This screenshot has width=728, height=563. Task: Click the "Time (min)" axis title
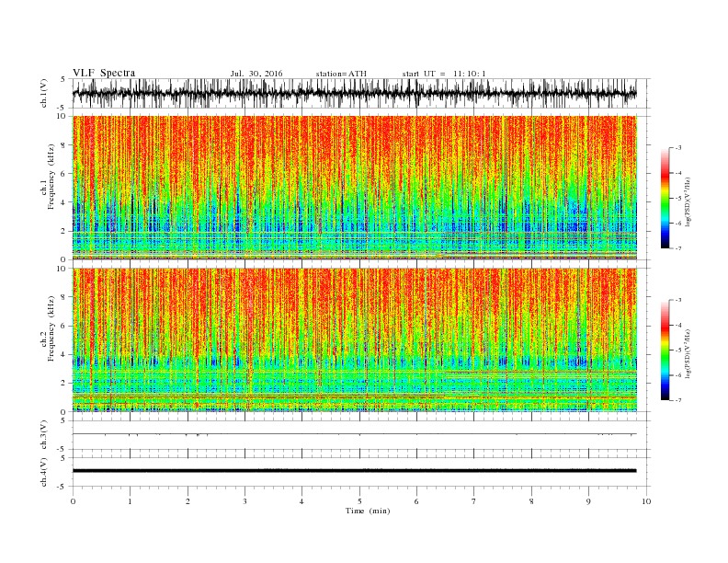tap(368, 511)
